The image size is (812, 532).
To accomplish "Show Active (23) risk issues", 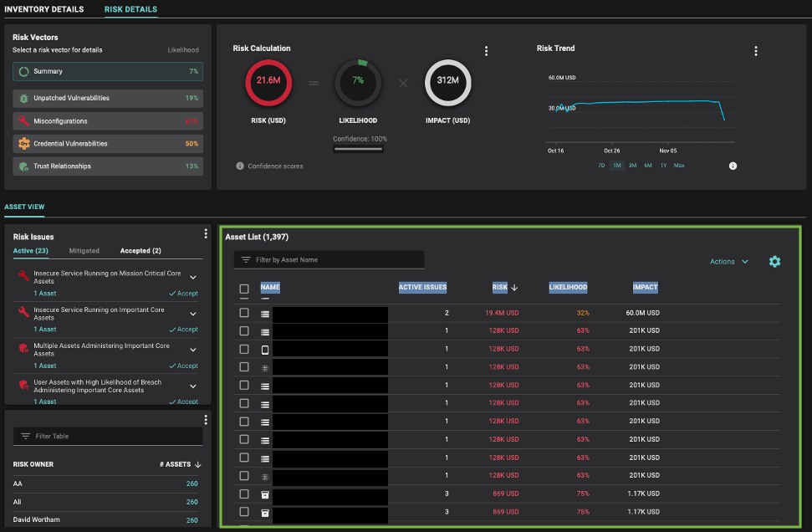I will [x=31, y=251].
